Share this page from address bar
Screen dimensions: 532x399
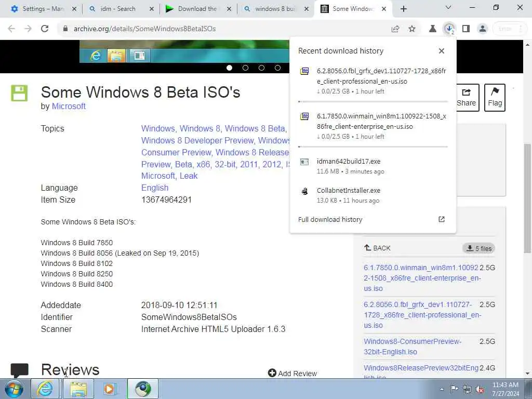click(395, 29)
